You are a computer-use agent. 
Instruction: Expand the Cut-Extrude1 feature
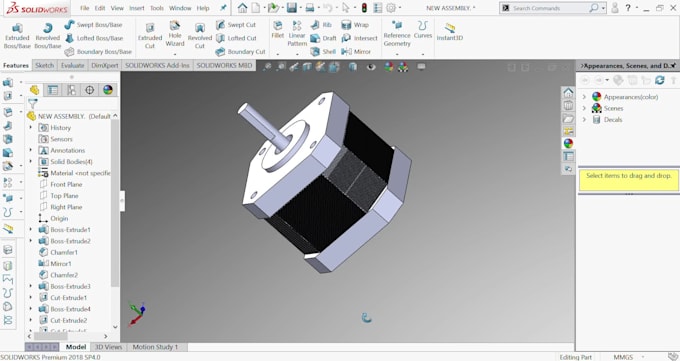point(31,298)
